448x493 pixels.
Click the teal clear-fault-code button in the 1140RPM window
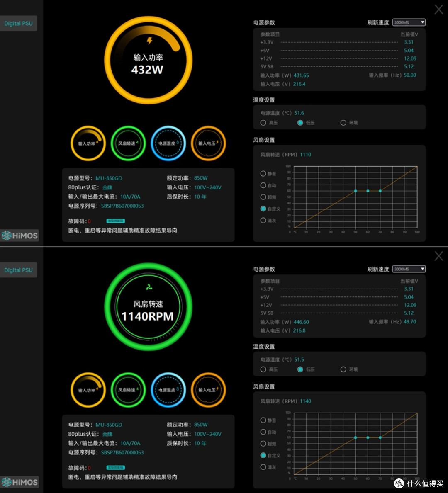[115, 468]
